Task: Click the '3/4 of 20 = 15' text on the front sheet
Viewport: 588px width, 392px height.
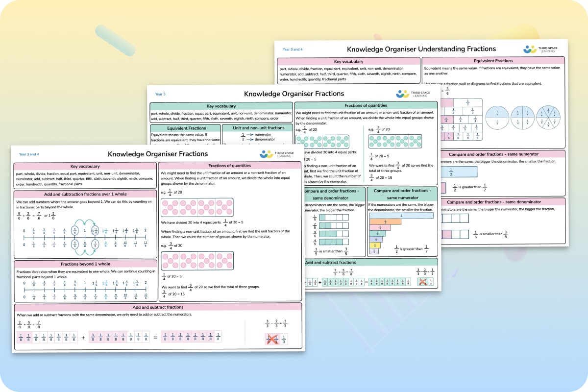Action: point(174,294)
